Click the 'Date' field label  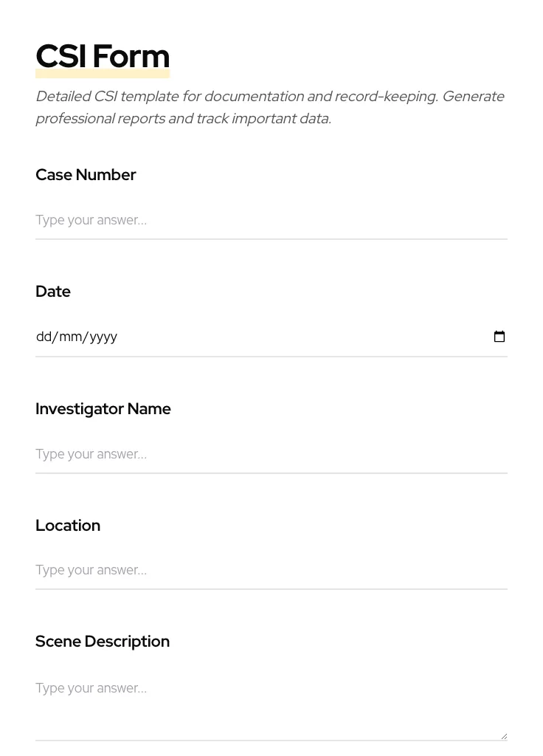pyautogui.click(x=53, y=292)
